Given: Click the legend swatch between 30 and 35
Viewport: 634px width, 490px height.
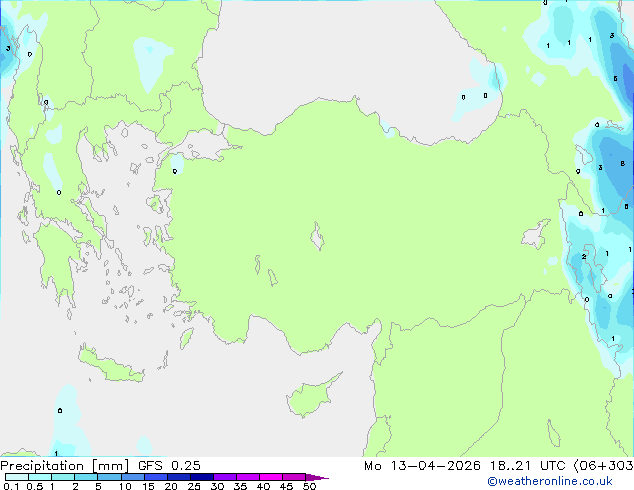Looking at the screenshot, I should click(x=224, y=477).
